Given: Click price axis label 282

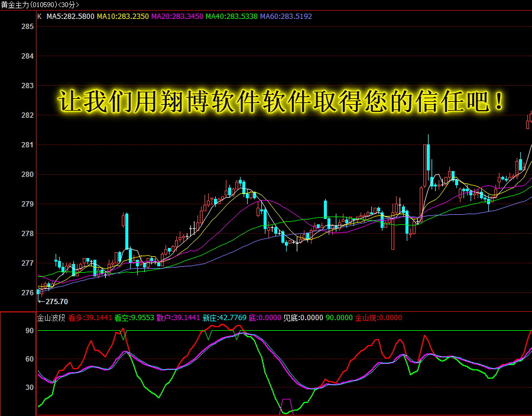Looking at the screenshot, I should point(27,115).
